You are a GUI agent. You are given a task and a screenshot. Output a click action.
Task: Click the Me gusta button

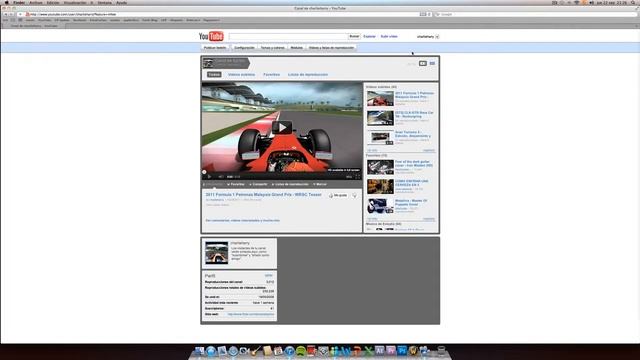tap(338, 196)
